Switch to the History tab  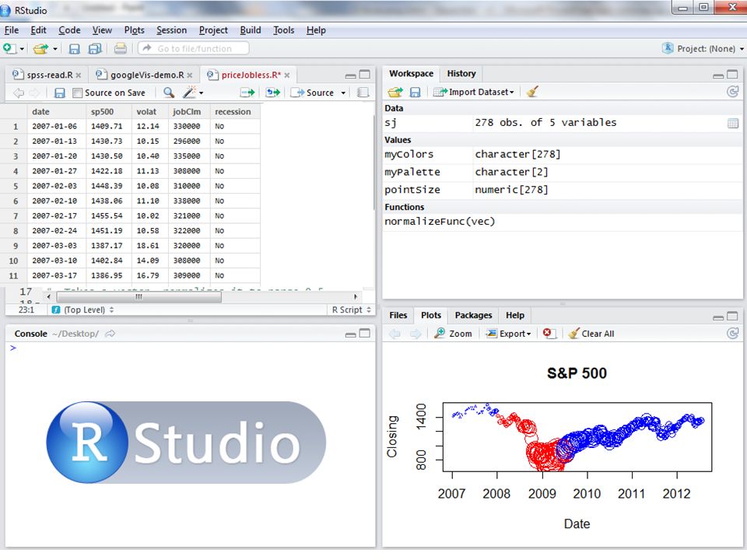pos(461,73)
